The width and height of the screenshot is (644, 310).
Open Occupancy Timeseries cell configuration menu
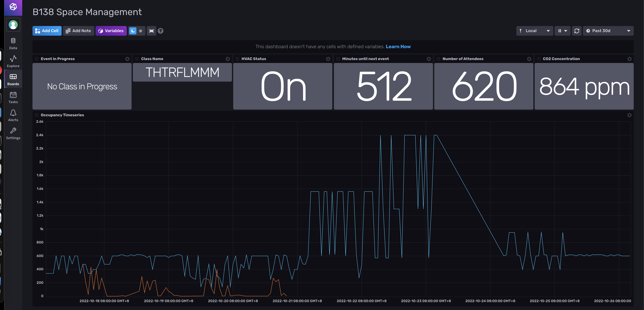coord(630,115)
